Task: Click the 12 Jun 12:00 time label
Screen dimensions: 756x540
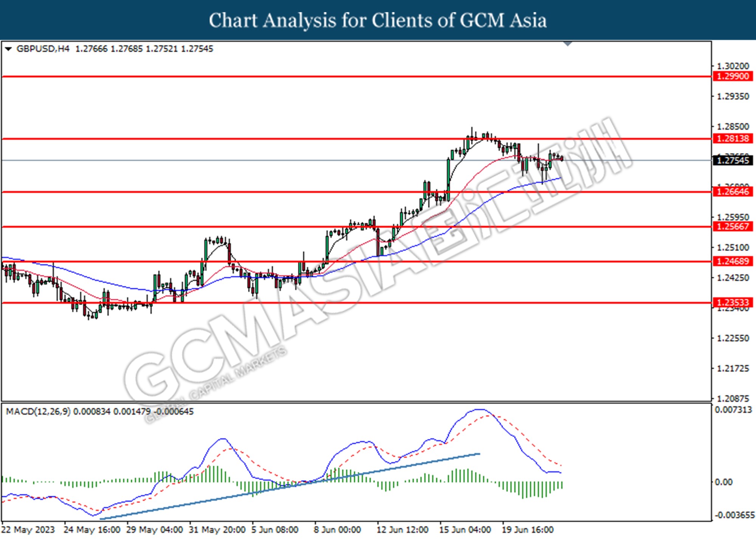Action: (x=403, y=530)
